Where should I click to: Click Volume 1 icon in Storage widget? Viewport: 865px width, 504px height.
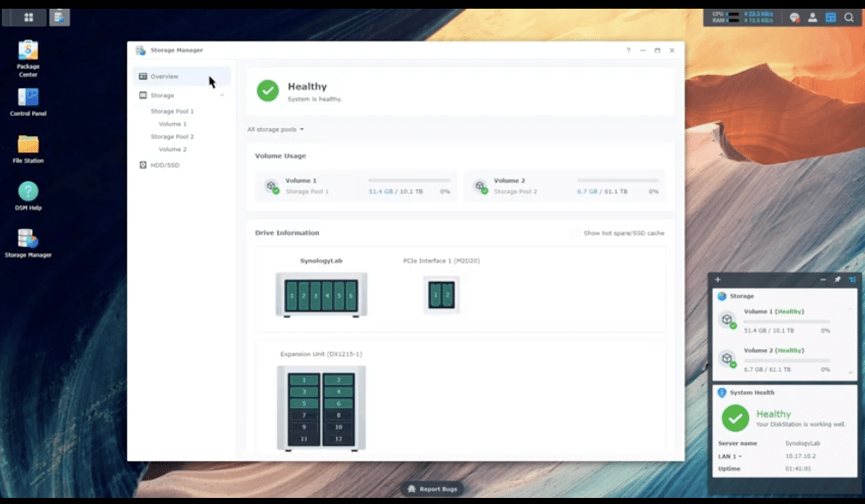[727, 319]
